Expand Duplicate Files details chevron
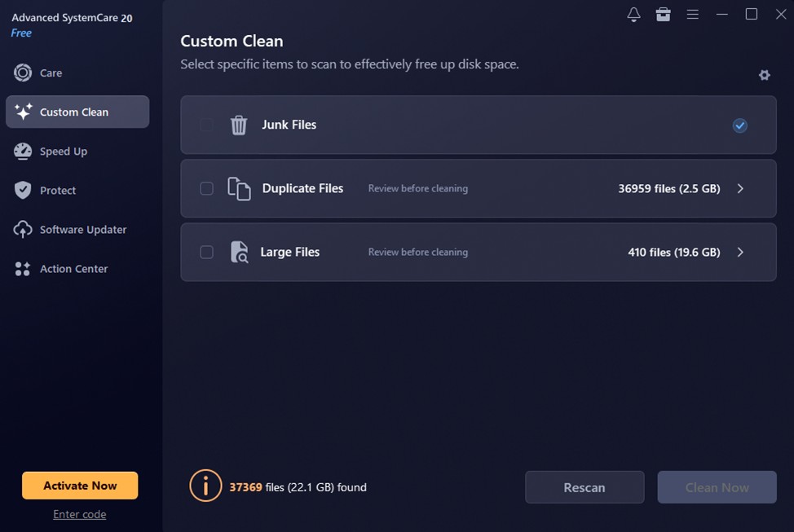 740,189
